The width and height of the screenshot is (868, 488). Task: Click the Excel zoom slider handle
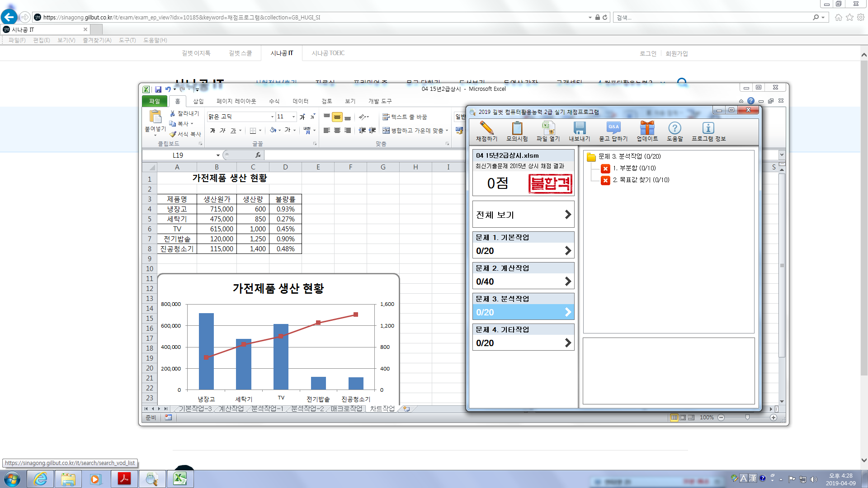[747, 418]
